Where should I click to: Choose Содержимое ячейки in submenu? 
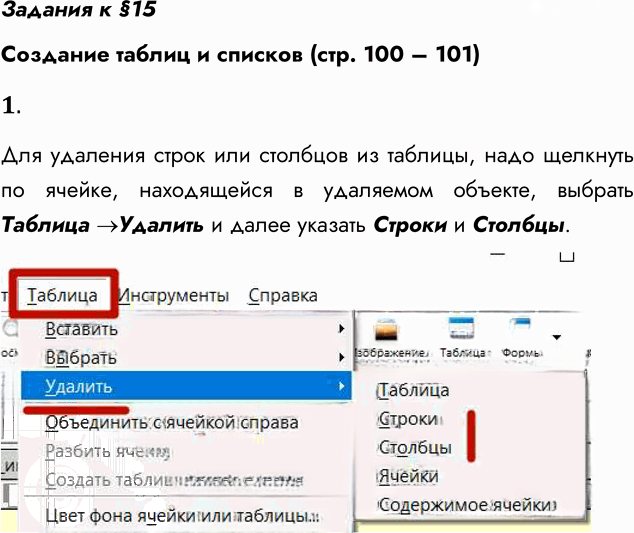(467, 505)
